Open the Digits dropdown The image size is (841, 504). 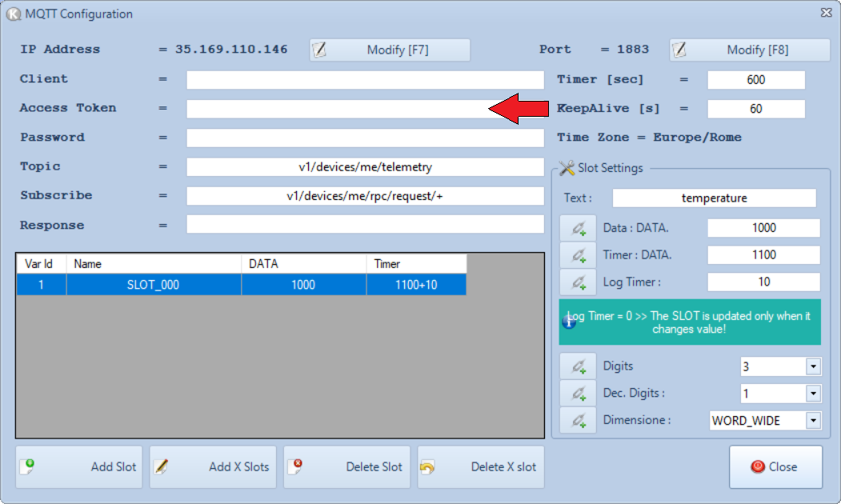pyautogui.click(x=813, y=367)
